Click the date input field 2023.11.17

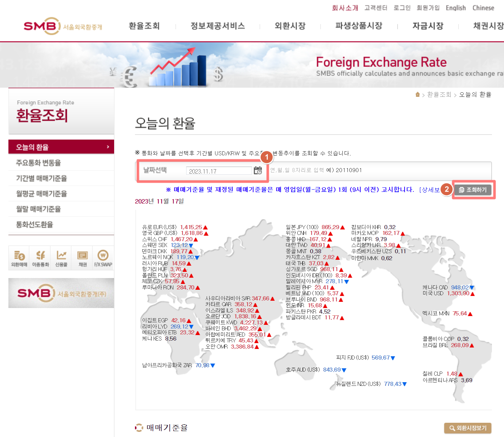[x=219, y=171]
